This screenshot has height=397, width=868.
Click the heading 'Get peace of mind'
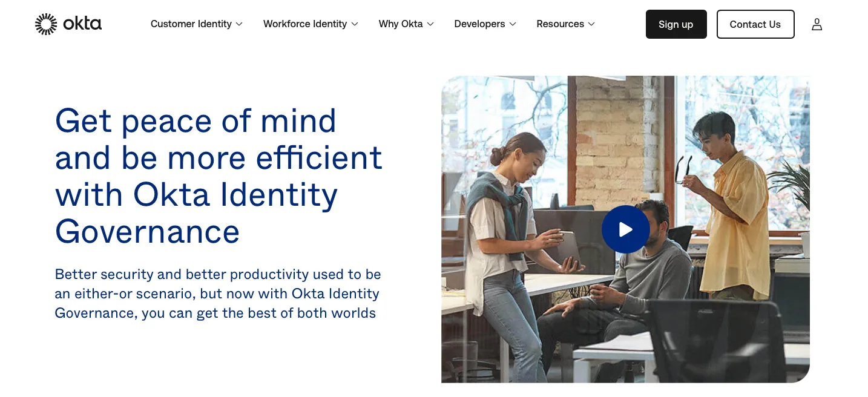[x=196, y=121]
